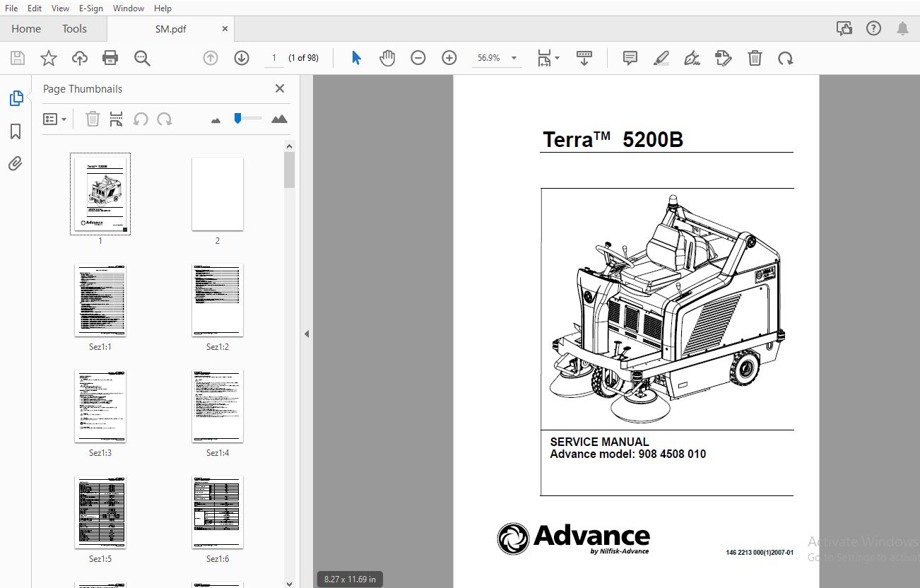Screen dimensions: 920x588
Task: Go to next page arrow
Action: point(242,58)
